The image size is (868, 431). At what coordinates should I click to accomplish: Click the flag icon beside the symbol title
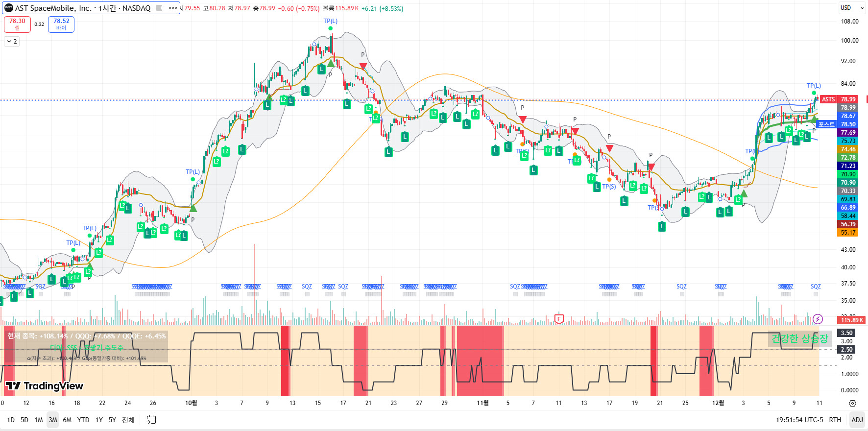[x=159, y=8]
